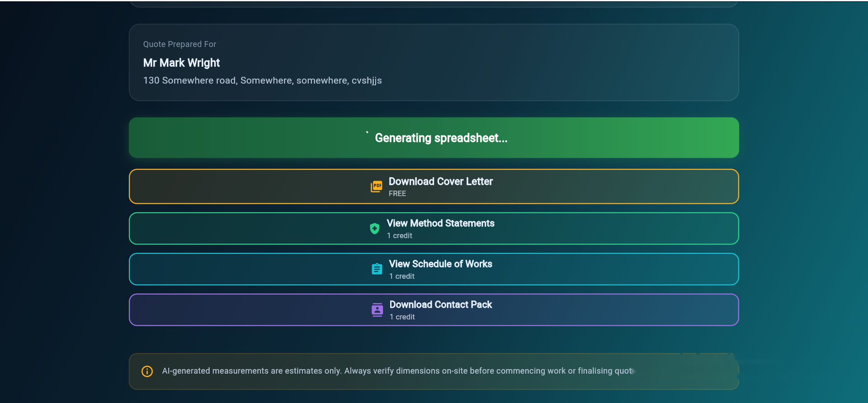
Task: Click the spinner beside Generating spreadsheet
Action: [367, 132]
